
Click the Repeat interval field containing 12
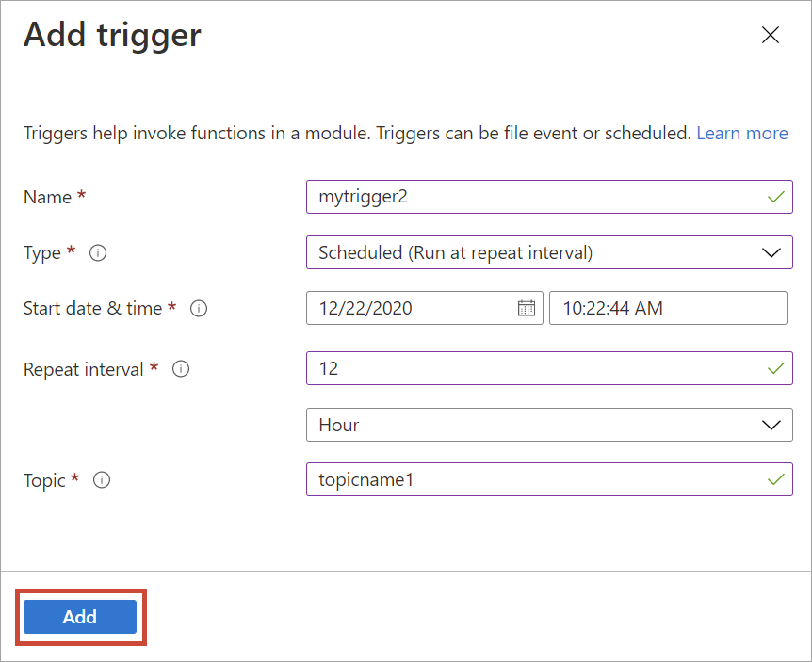pyautogui.click(x=549, y=368)
